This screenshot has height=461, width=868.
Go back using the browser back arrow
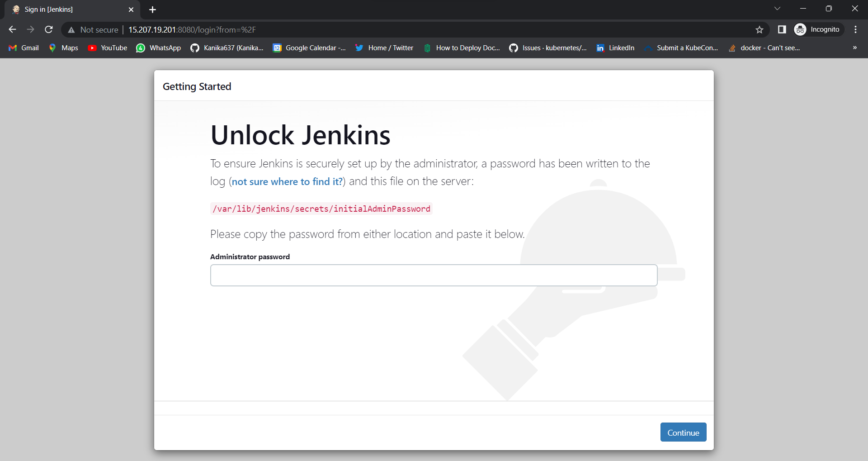click(x=12, y=29)
